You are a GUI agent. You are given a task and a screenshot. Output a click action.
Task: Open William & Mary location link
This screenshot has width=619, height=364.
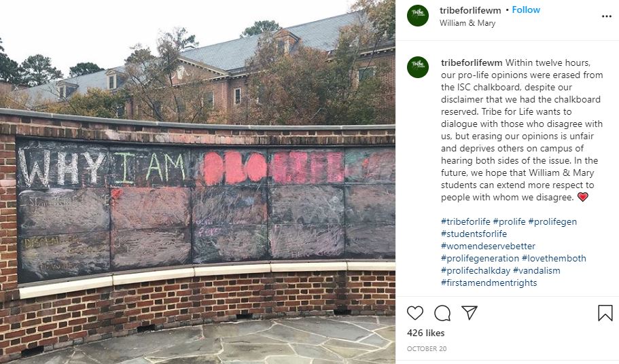click(467, 23)
